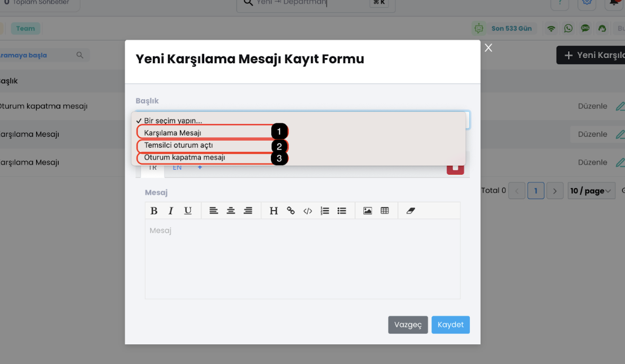Switch to the EN language tab

pos(177,167)
